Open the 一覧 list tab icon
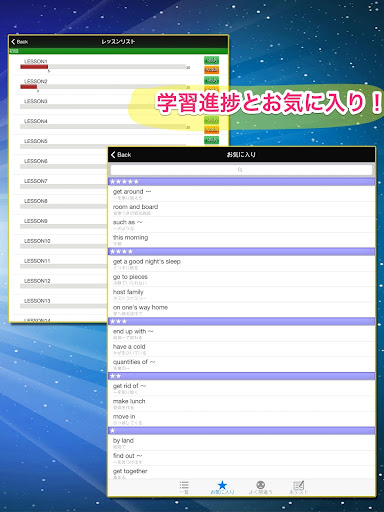 [184, 485]
